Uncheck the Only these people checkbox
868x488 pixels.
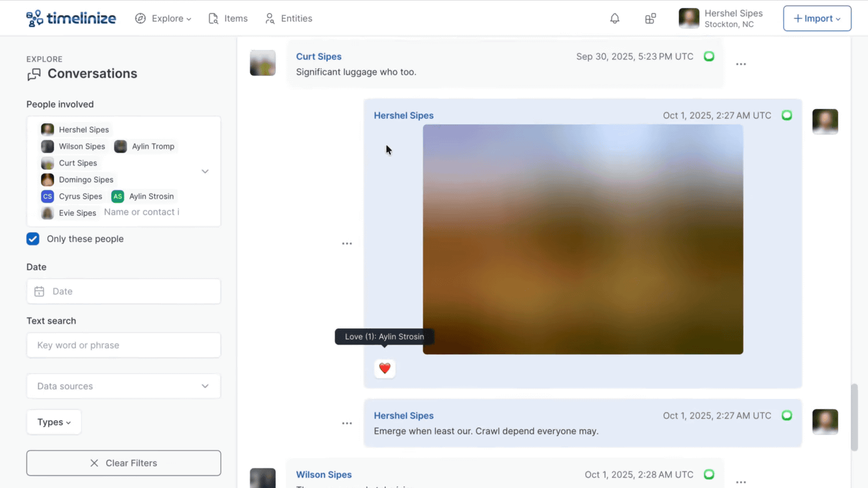point(33,239)
